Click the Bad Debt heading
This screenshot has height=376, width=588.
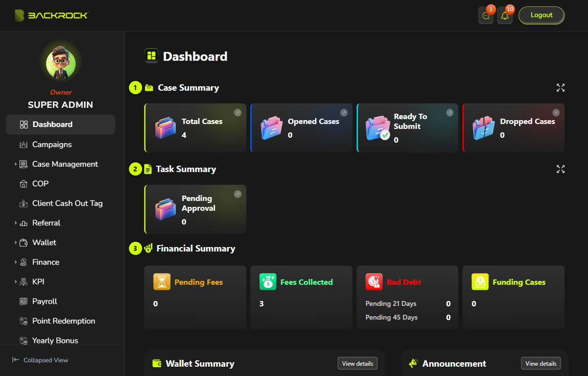404,282
